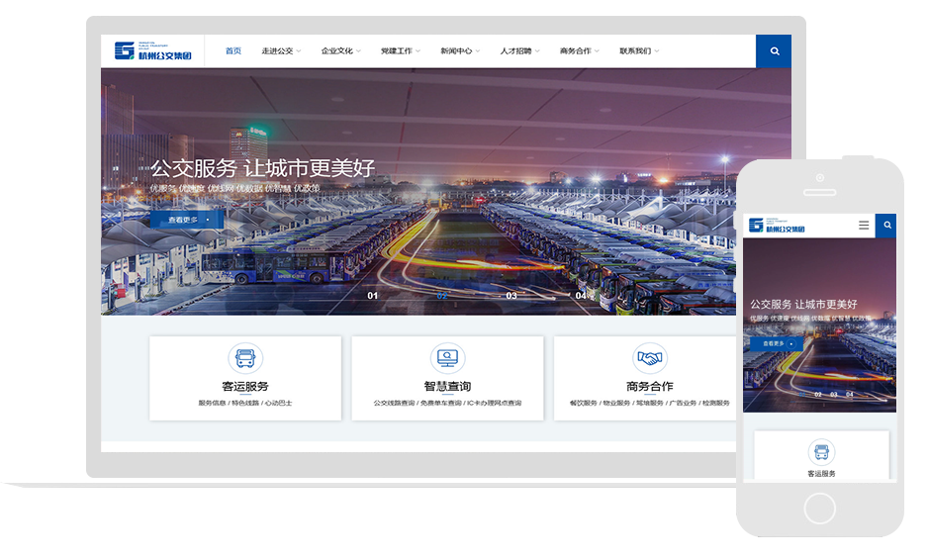Image resolution: width=928 pixels, height=560 pixels.
Task: Open the 联系我们 menu item
Action: (x=639, y=51)
